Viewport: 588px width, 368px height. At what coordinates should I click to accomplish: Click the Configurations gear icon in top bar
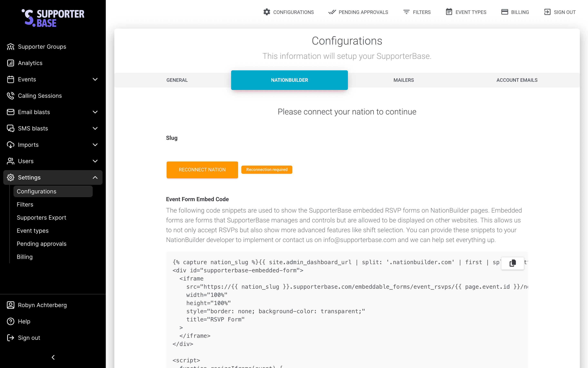[x=267, y=12]
